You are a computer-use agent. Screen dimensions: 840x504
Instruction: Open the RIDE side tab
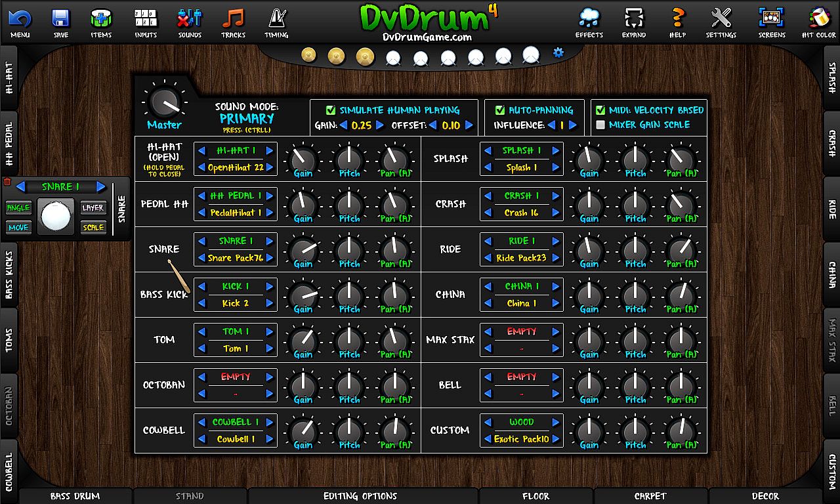coord(831,209)
